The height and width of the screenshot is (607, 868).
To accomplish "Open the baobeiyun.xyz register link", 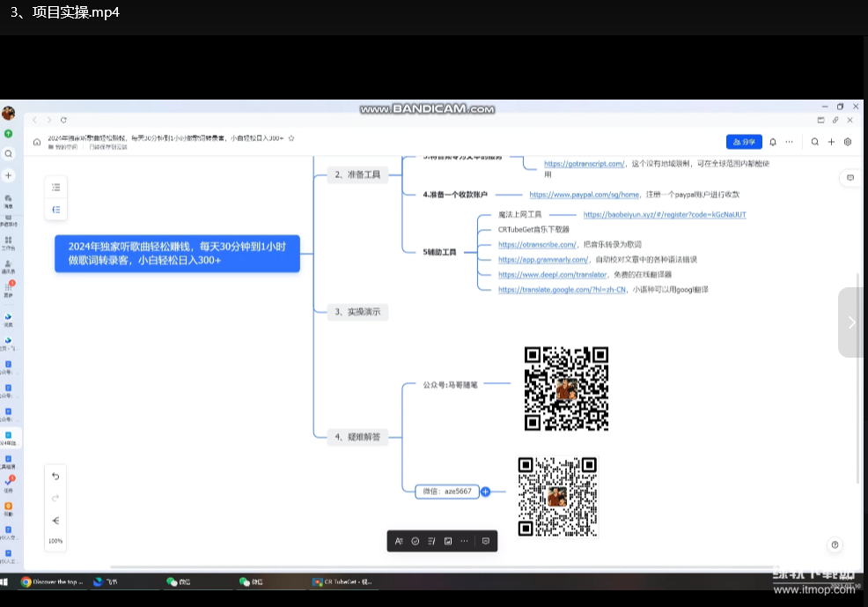I will (665, 214).
